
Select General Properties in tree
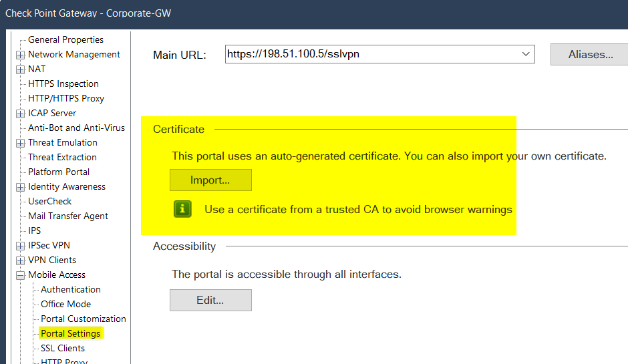65,39
